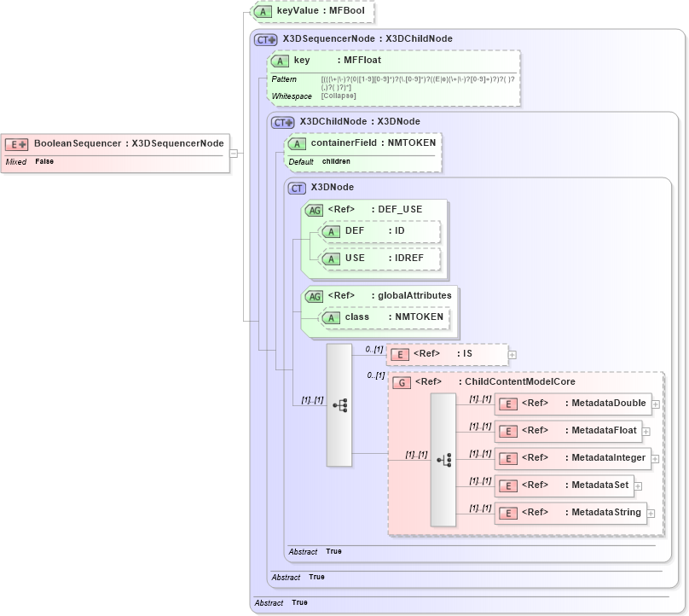The height and width of the screenshot is (616, 689).
Task: Expand the MetadataSet element
Action: 639,486
